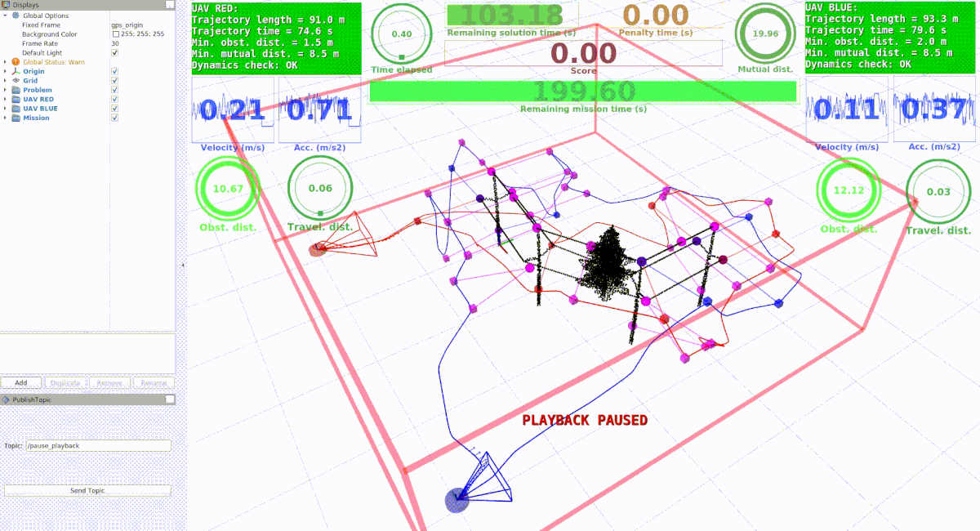Select the Background Color value 255; 255; 255
Viewport: 980px width, 531px height.
[x=142, y=34]
